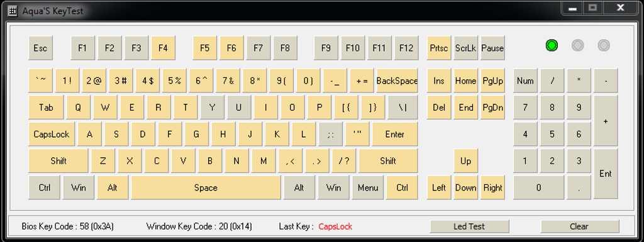Viewport: 644px width, 242px height.
Task: Click the middle gray LED indicator
Action: pyautogui.click(x=578, y=45)
